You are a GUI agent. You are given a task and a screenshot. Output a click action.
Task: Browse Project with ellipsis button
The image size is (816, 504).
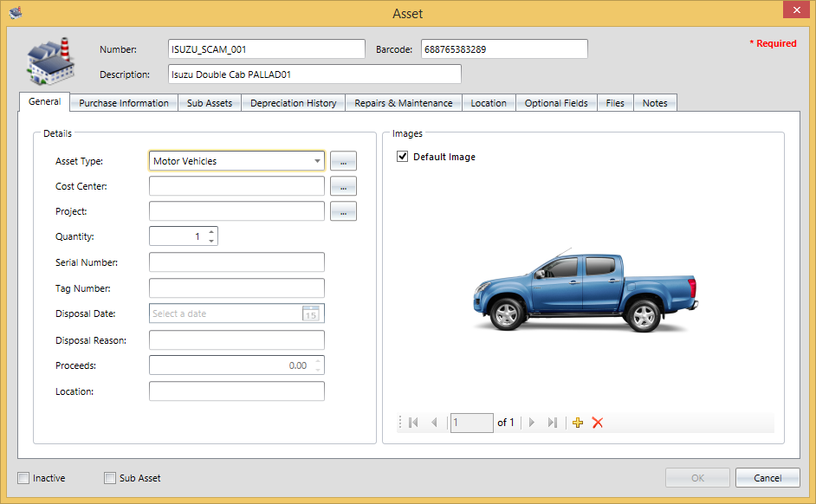[x=344, y=211]
